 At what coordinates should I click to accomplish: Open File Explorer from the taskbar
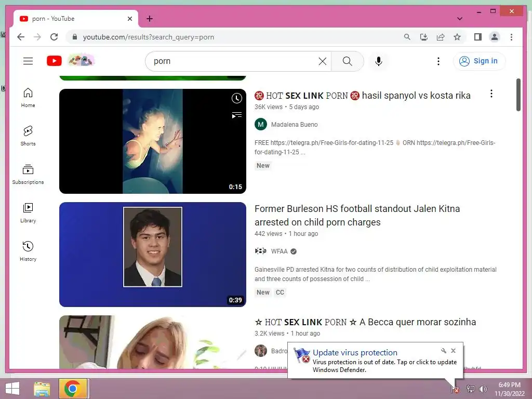click(42, 389)
